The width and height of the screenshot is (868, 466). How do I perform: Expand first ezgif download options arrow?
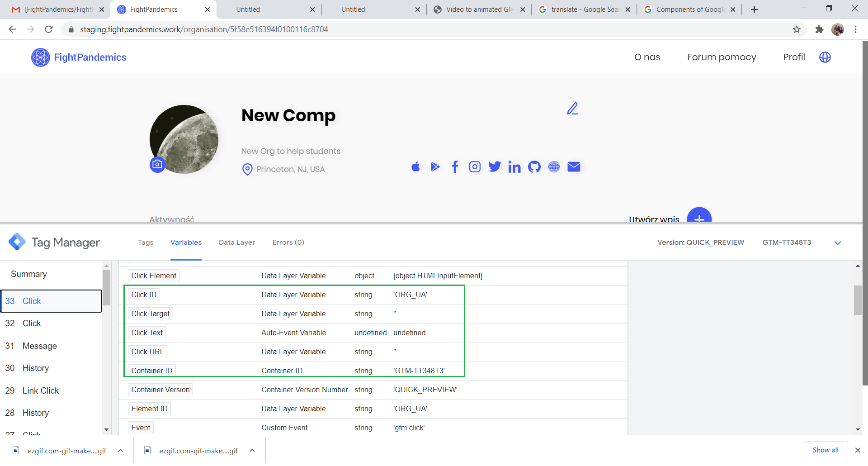pos(121,451)
